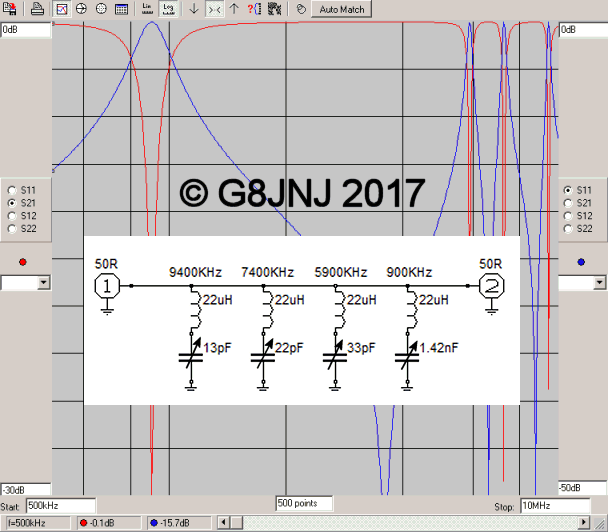Click the down arrow toolbar icon

[194, 9]
